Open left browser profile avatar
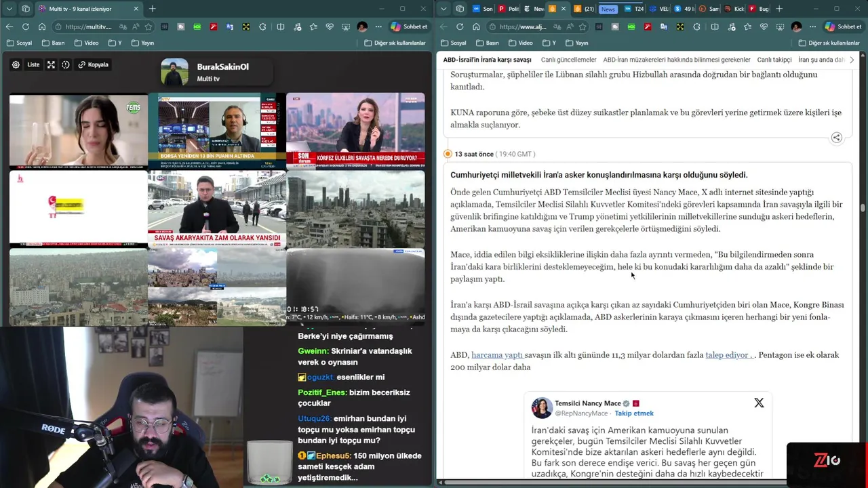Screen dimensions: 868x488 362,26
